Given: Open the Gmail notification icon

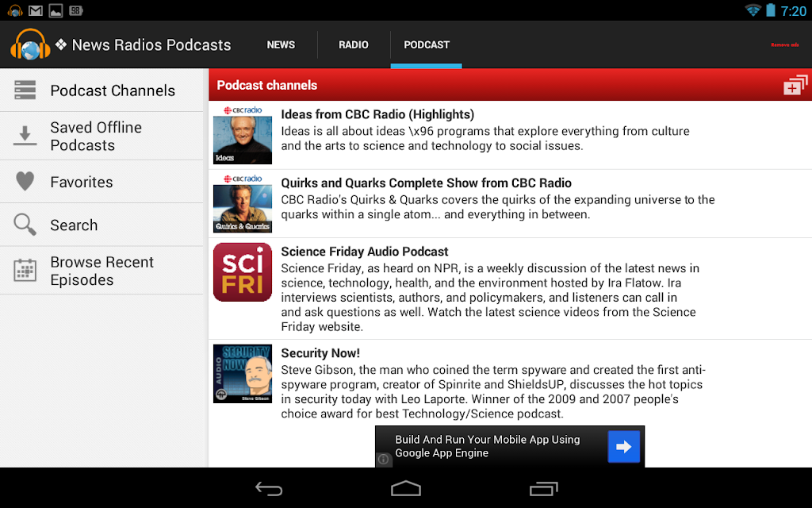Looking at the screenshot, I should [35, 10].
